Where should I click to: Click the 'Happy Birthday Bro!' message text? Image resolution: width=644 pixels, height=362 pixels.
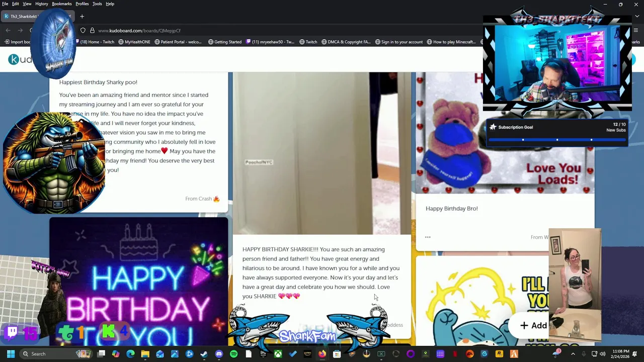[x=452, y=208]
